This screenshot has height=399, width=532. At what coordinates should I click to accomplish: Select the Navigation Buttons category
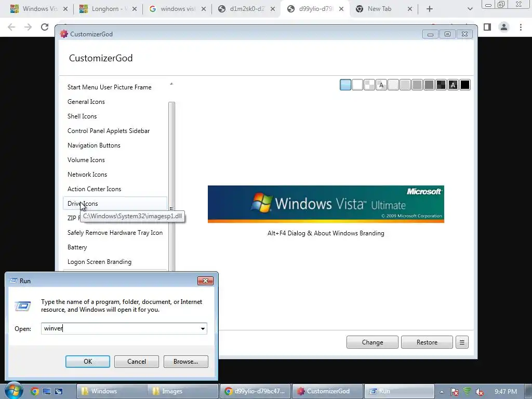click(x=94, y=145)
